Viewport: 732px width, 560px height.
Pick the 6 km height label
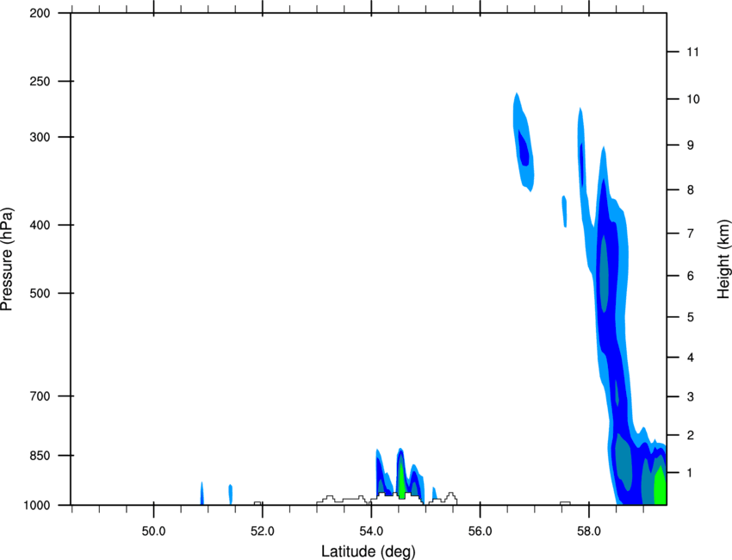(690, 276)
